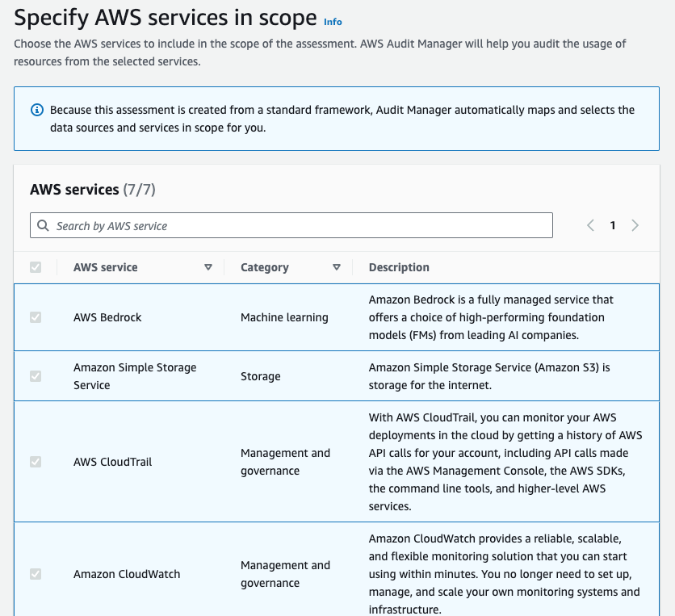This screenshot has width=675, height=616.
Task: Click the Description column header
Action: point(399,266)
